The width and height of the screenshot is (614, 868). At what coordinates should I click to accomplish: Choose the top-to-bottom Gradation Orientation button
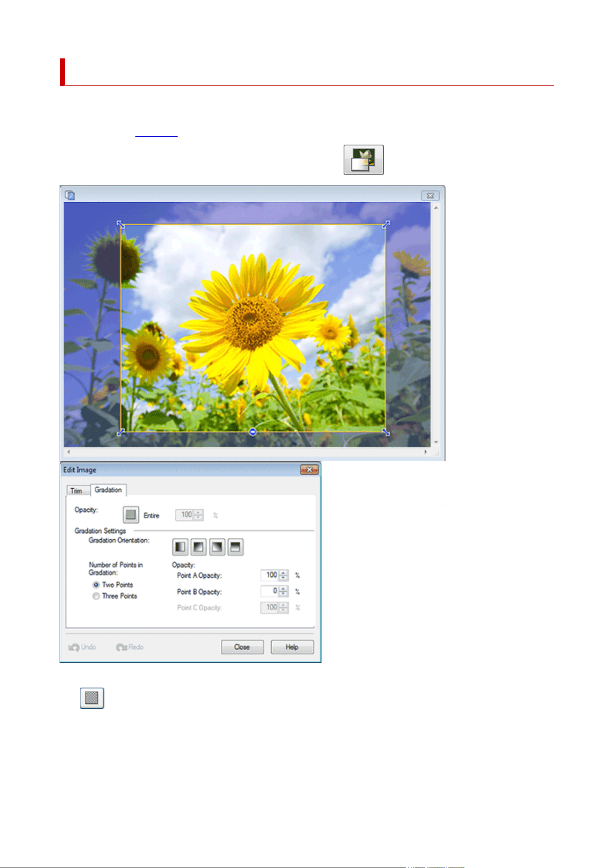(x=236, y=547)
